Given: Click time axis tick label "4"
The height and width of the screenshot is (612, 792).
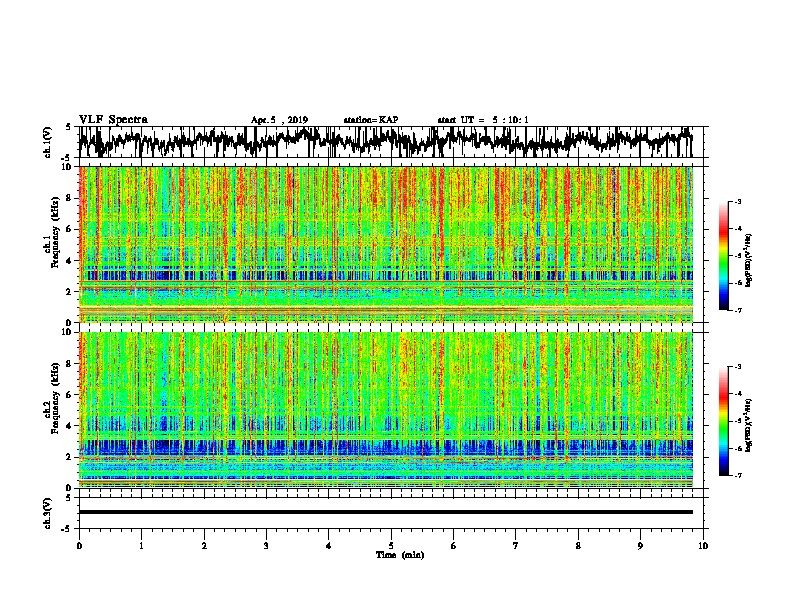Looking at the screenshot, I should (x=329, y=546).
